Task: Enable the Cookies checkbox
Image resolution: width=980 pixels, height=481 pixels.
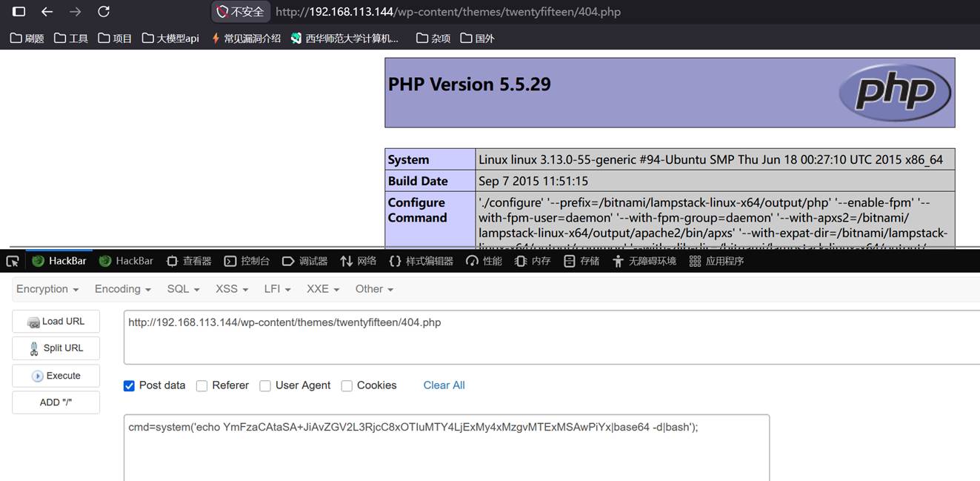Action: tap(347, 386)
